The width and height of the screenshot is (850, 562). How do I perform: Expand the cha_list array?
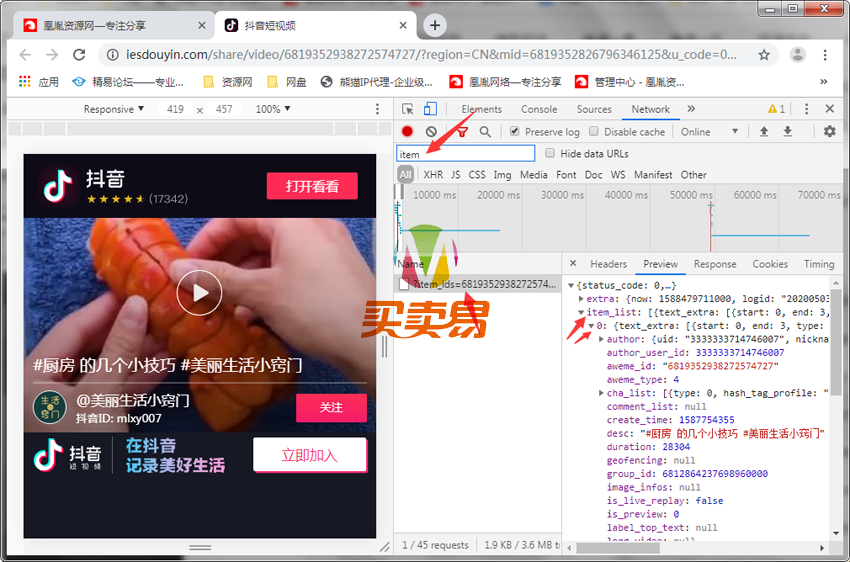tap(601, 393)
